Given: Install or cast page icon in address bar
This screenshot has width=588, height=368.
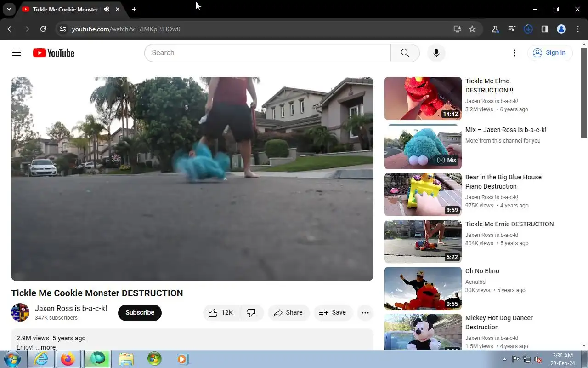Looking at the screenshot, I should [457, 29].
